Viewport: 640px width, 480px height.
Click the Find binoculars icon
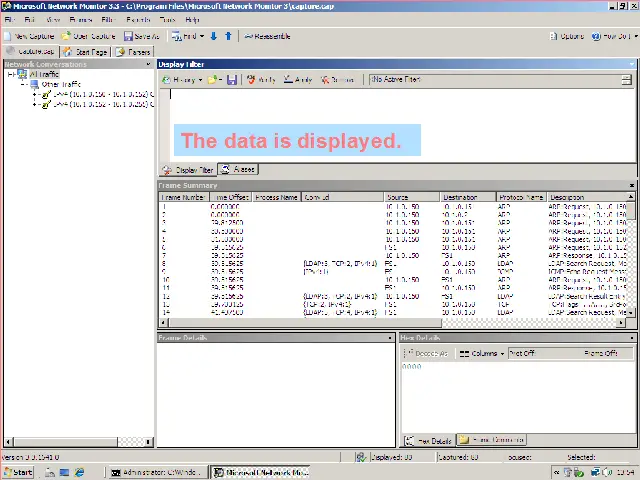pos(176,36)
